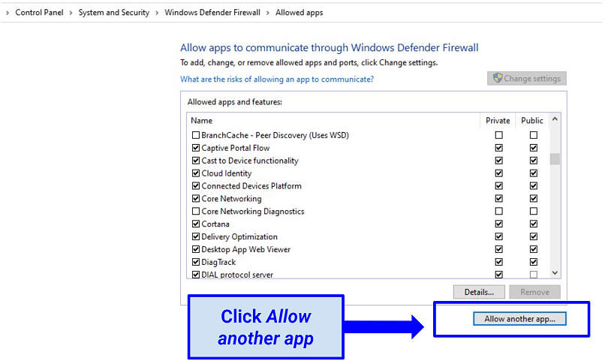The image size is (605, 364).
Task: Select the Cloud Identity row text
Action: tap(227, 173)
